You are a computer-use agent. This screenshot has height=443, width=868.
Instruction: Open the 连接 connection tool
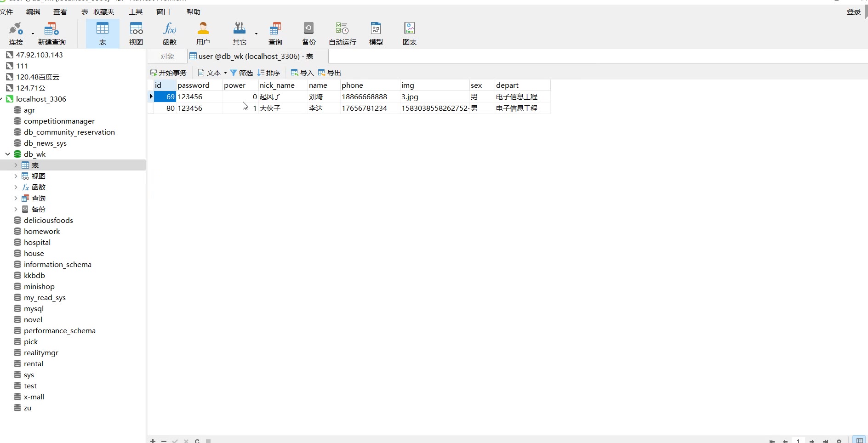pos(16,34)
